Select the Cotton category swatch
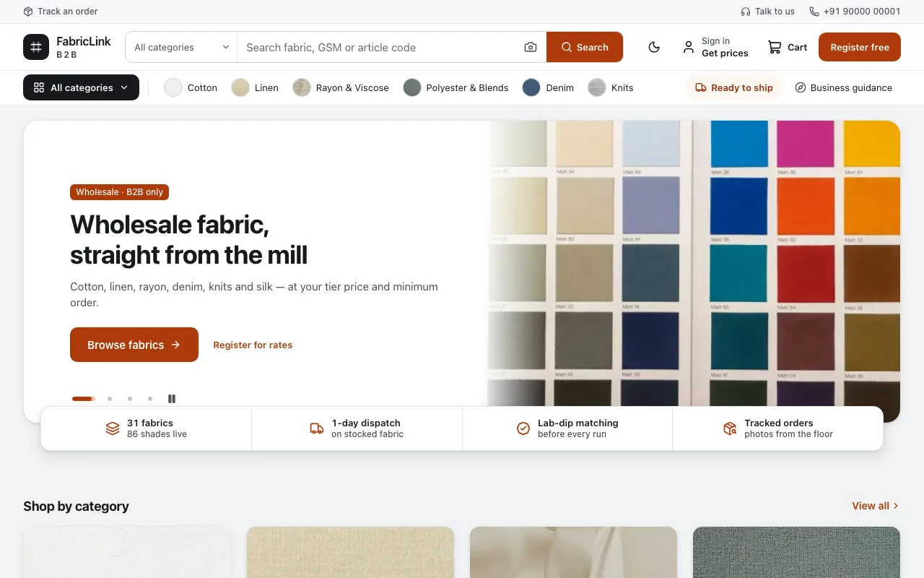The image size is (924, 578). pyautogui.click(x=191, y=87)
